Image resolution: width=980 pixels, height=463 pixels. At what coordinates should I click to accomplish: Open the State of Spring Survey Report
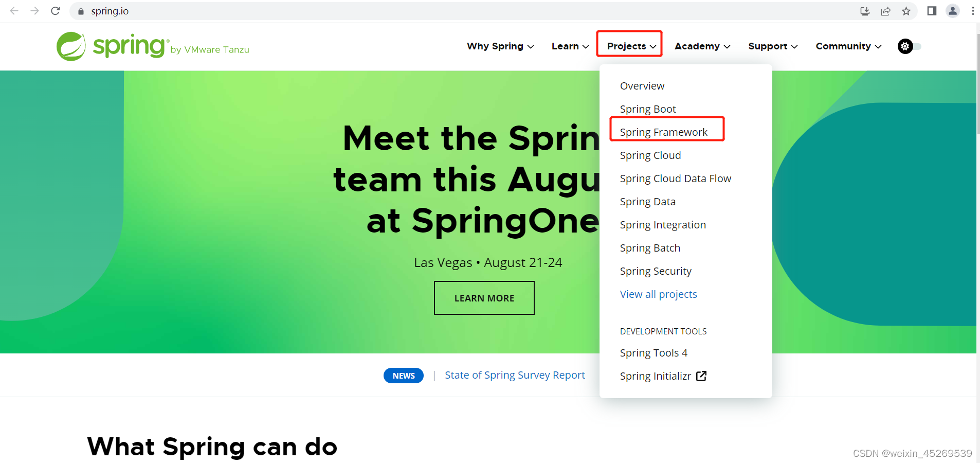click(515, 375)
